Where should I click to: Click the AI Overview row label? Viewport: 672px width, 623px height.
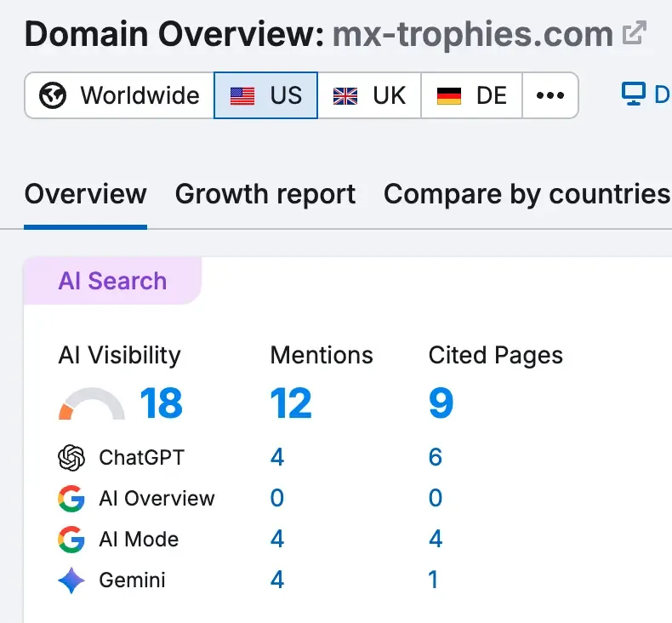tap(157, 499)
